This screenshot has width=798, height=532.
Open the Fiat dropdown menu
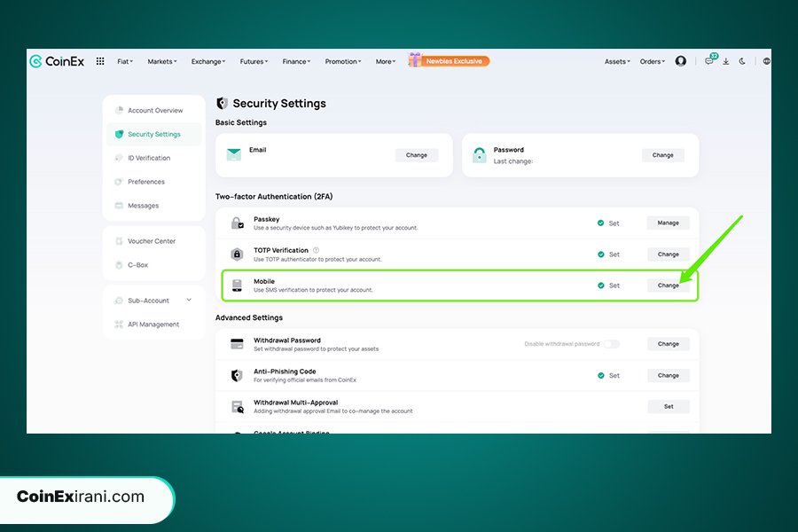click(125, 61)
